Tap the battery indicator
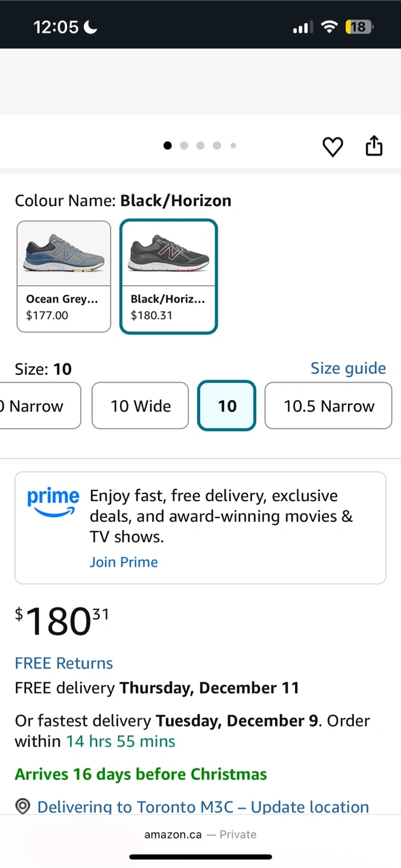Viewport: 401px width, 868px height. tap(359, 27)
